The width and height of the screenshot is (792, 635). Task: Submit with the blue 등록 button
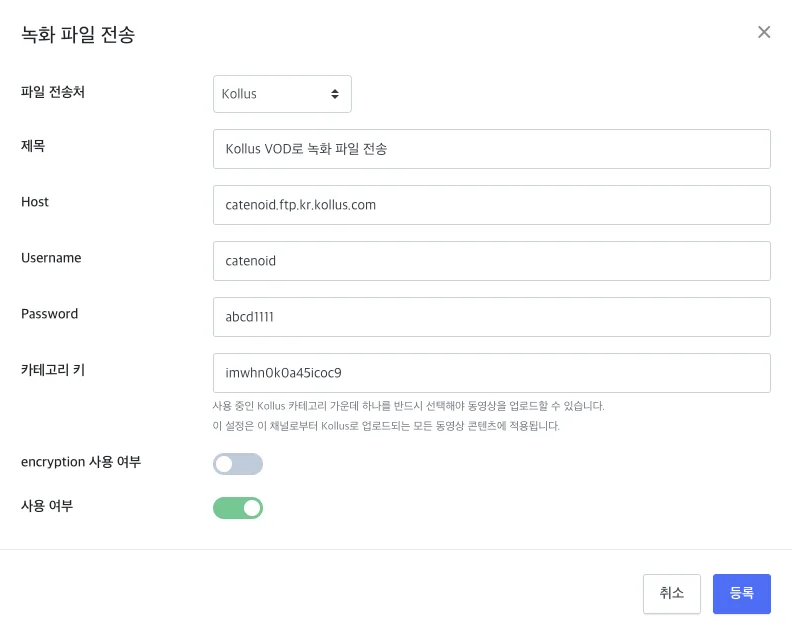click(x=741, y=594)
